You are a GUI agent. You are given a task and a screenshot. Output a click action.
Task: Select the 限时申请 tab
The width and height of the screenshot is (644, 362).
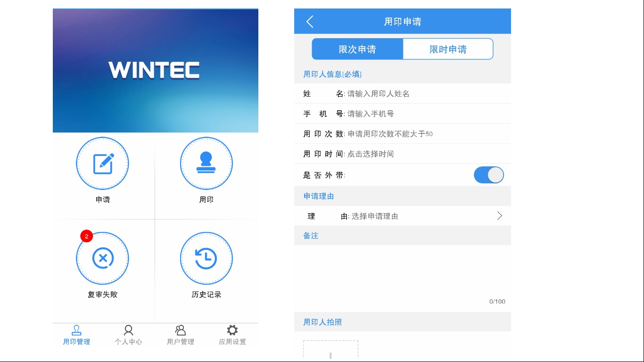(448, 49)
